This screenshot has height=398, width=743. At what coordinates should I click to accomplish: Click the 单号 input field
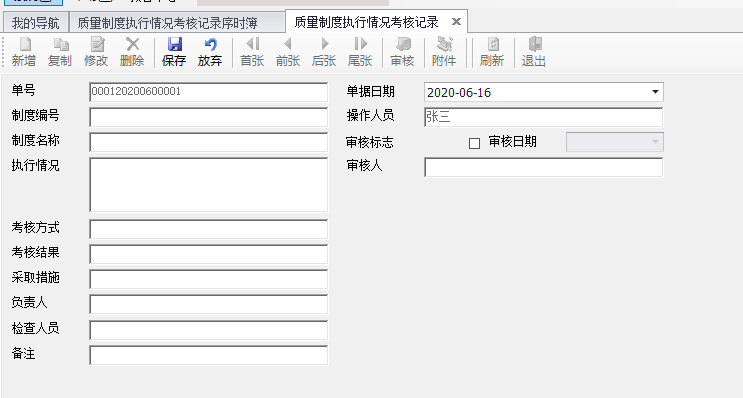(208, 92)
